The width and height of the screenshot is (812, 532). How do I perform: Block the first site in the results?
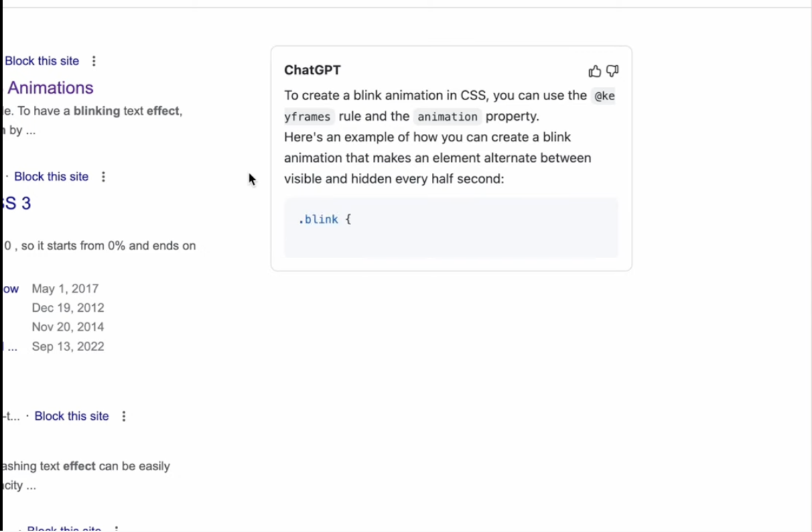tap(42, 61)
